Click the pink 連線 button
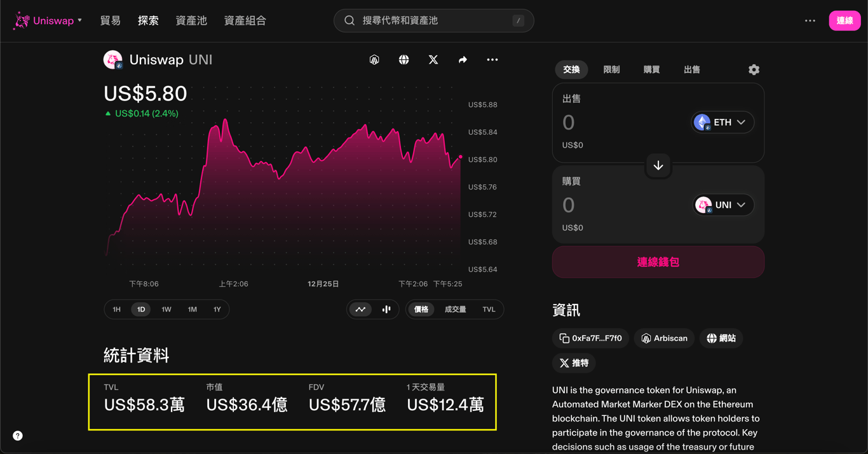The image size is (868, 454). pyautogui.click(x=844, y=20)
